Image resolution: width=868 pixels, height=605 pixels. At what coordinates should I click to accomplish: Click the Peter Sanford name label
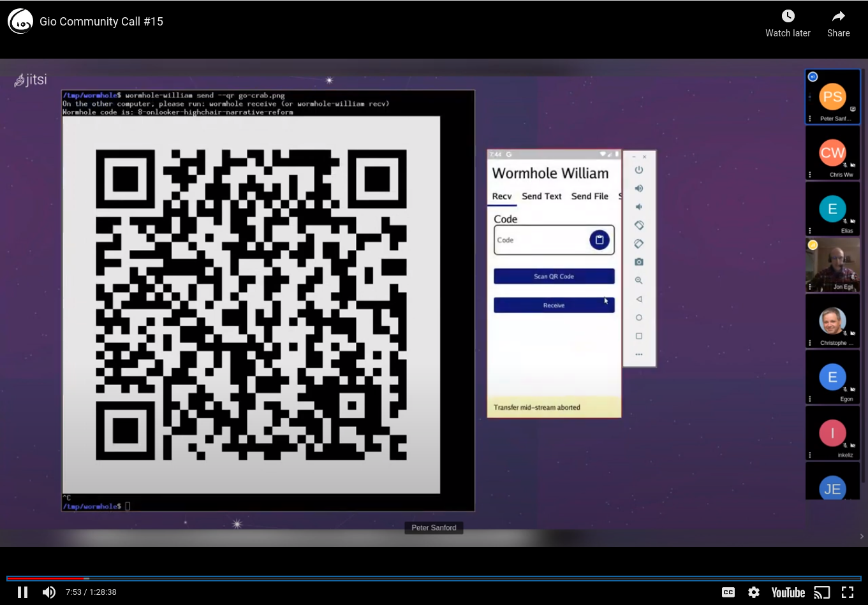[434, 528]
